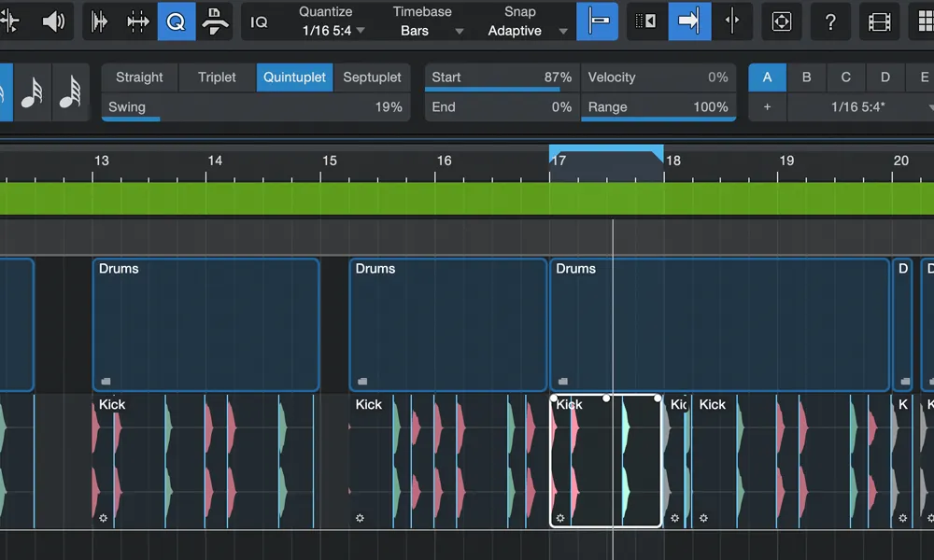The height and width of the screenshot is (560, 934).
Task: Toggle the Autoscroll arrow button
Action: click(689, 21)
